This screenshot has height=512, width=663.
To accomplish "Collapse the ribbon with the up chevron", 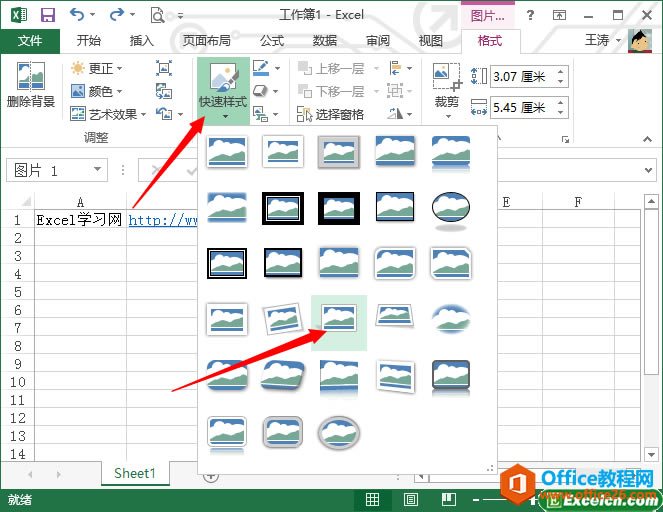I will pos(647,139).
